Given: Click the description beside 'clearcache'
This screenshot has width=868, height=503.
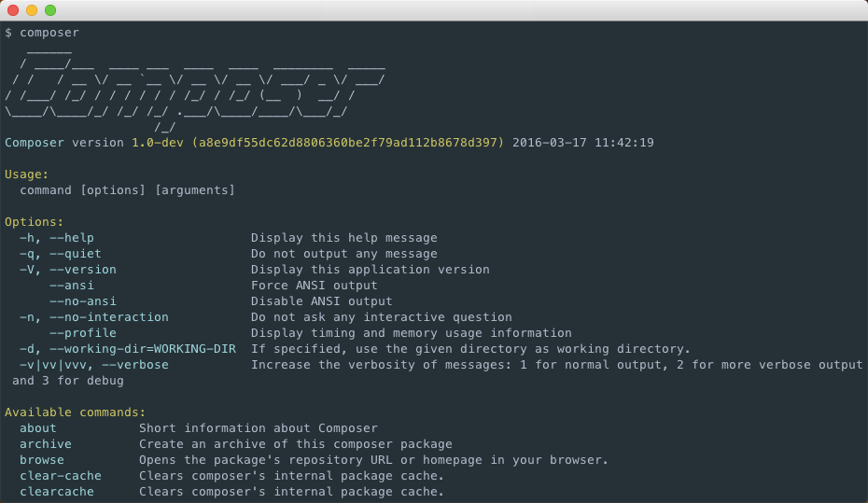Looking at the screenshot, I should [x=292, y=492].
